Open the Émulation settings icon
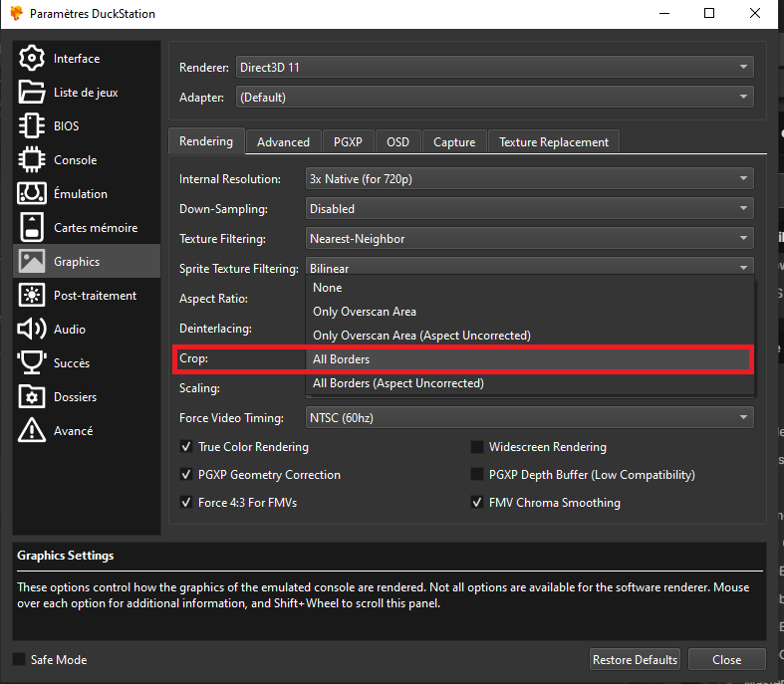Viewport: 784px width, 684px height. pyautogui.click(x=32, y=194)
